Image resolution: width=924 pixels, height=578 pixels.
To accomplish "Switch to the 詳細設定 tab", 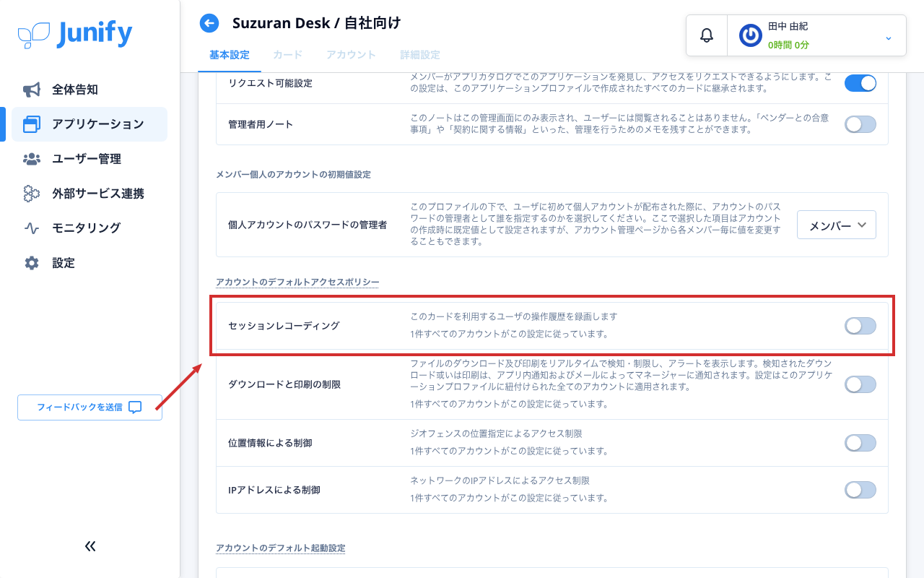I will (x=420, y=55).
